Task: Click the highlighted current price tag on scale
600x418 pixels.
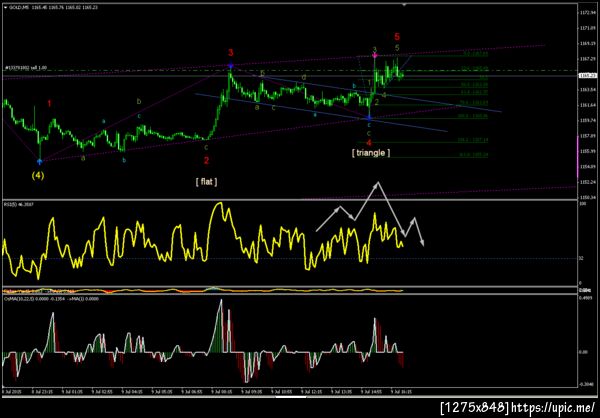Action: coord(587,75)
